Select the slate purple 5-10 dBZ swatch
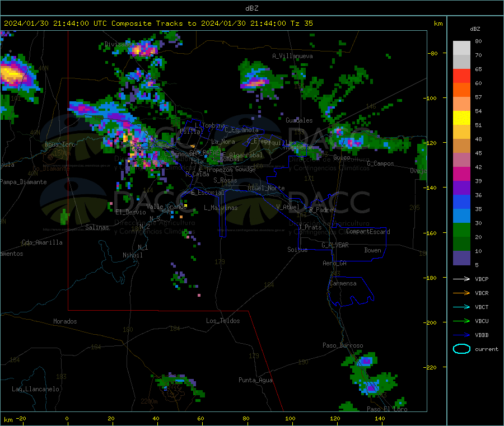504x426 pixels. (461, 258)
